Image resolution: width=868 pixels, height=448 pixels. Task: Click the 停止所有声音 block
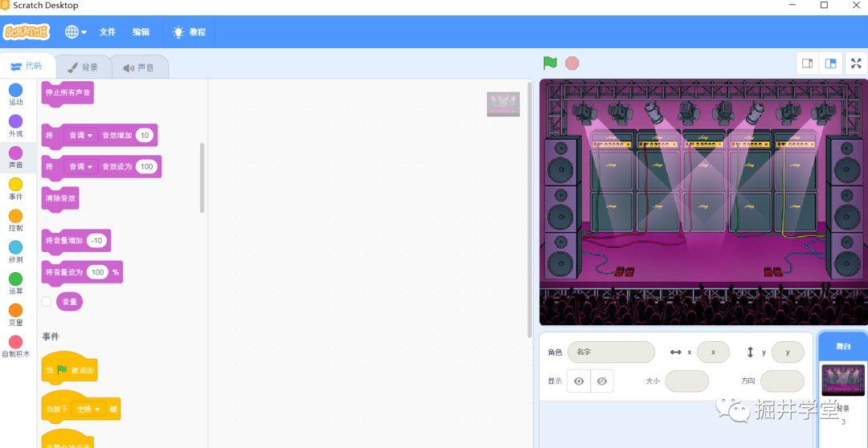[x=68, y=93]
